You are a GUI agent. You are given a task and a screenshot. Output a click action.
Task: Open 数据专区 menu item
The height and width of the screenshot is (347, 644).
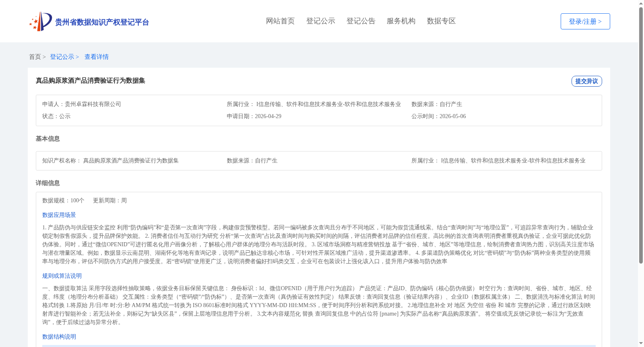[x=441, y=21]
